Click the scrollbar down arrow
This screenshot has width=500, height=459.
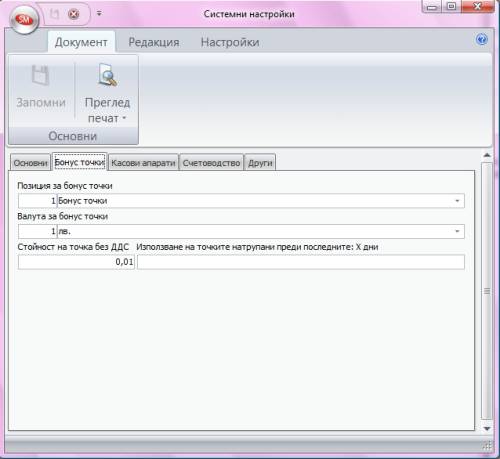click(x=487, y=428)
